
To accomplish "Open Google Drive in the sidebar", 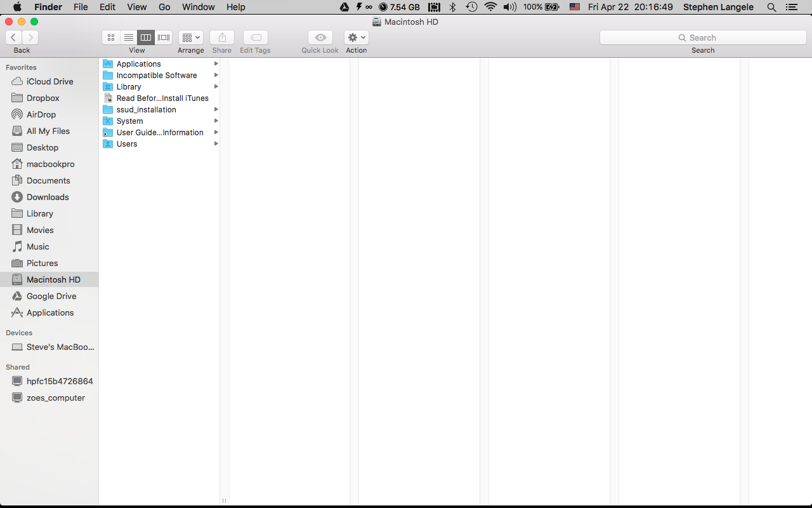I will [x=49, y=296].
